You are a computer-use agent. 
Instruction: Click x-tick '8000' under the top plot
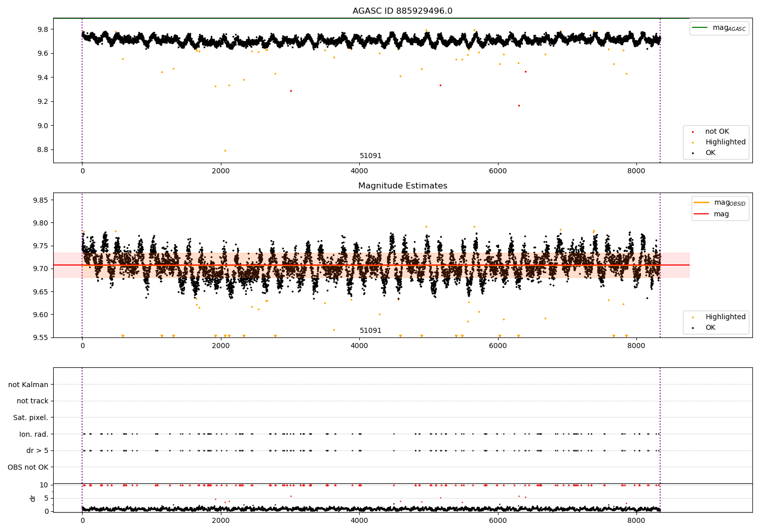pos(636,171)
